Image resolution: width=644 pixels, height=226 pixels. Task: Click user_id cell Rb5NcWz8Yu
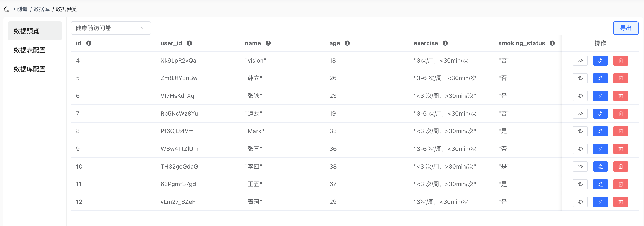179,113
